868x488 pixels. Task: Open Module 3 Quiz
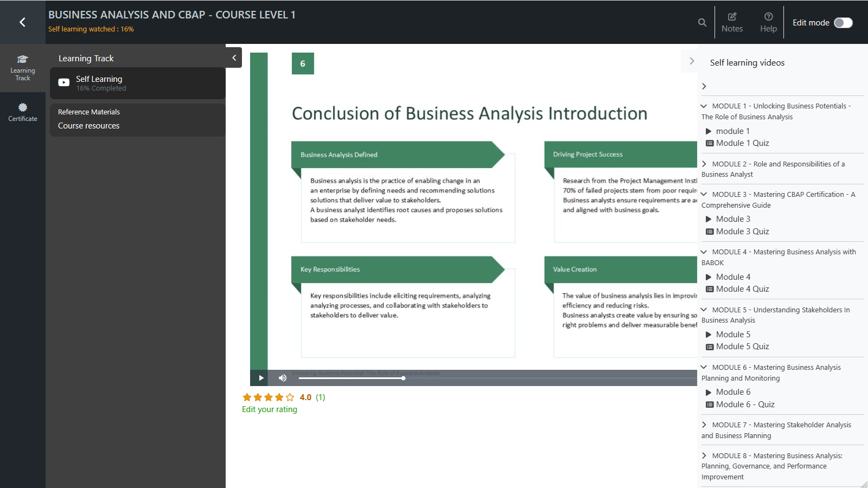pyautogui.click(x=737, y=232)
